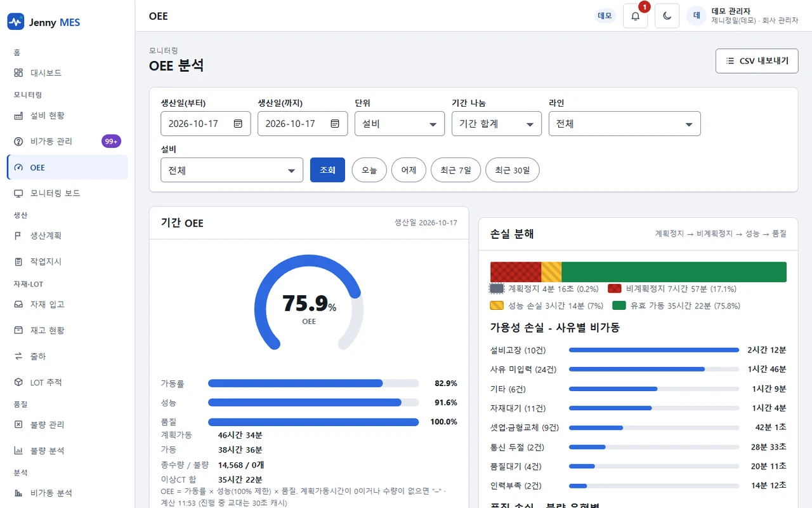Click the 모니터링 보드 monitor icon
This screenshot has height=508, width=812.
[x=18, y=193]
